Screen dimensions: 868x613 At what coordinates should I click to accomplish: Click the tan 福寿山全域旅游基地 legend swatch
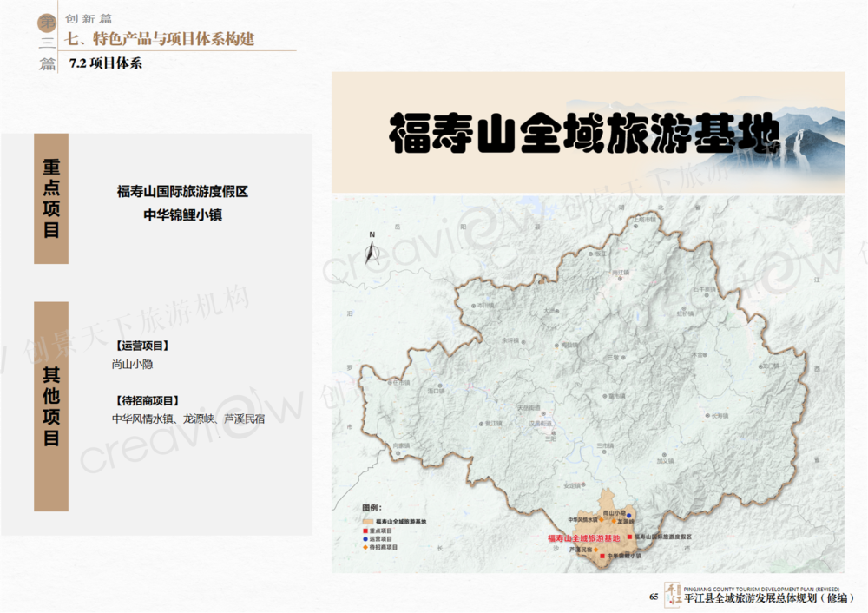pos(367,522)
